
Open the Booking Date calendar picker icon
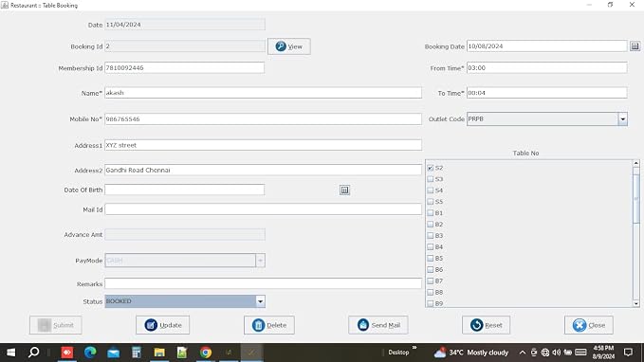(635, 46)
